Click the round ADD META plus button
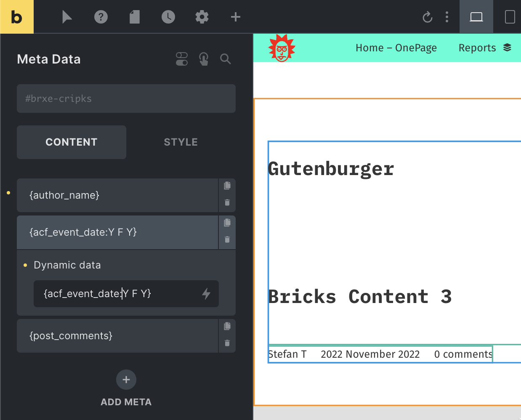Screen dimensions: 521x420 pos(126,380)
